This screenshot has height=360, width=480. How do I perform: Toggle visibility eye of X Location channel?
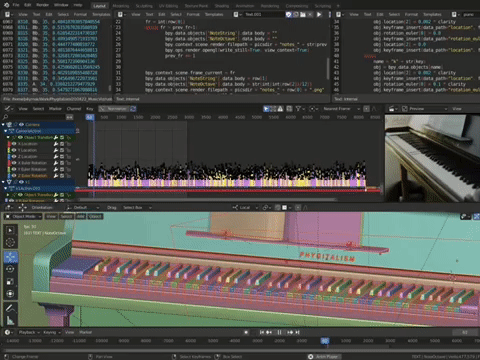(14, 144)
